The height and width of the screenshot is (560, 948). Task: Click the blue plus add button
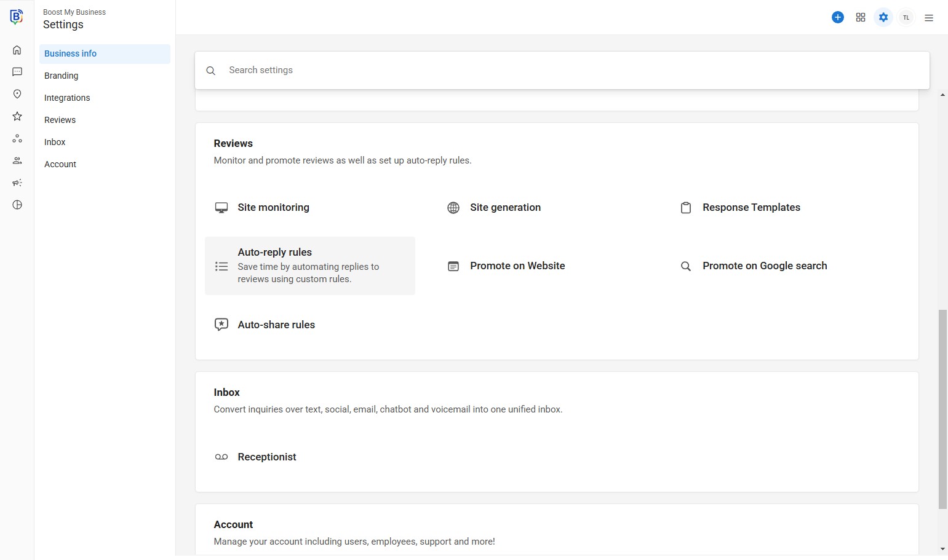click(837, 18)
